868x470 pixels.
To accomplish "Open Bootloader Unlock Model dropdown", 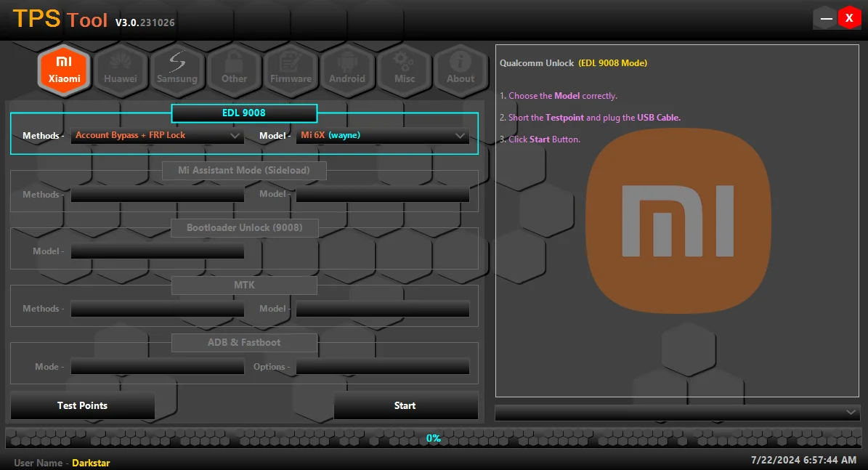I will tap(157, 251).
